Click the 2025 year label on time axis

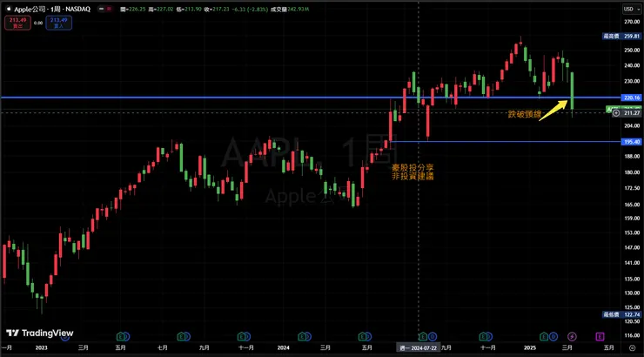point(530,347)
